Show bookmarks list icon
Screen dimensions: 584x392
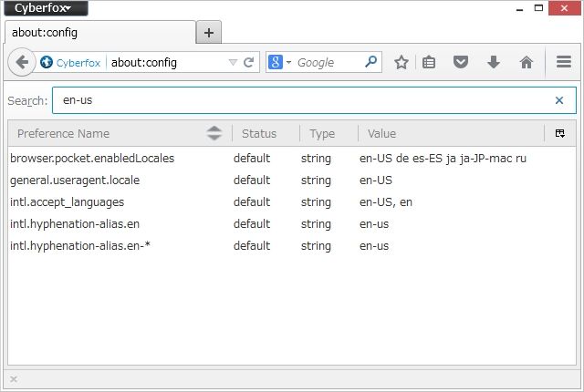(429, 62)
